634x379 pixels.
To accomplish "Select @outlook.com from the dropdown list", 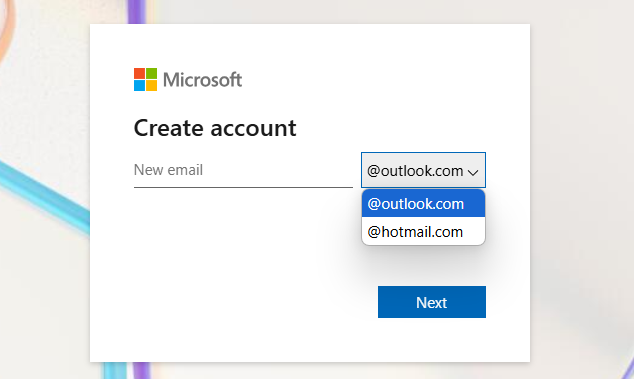I will (x=423, y=203).
